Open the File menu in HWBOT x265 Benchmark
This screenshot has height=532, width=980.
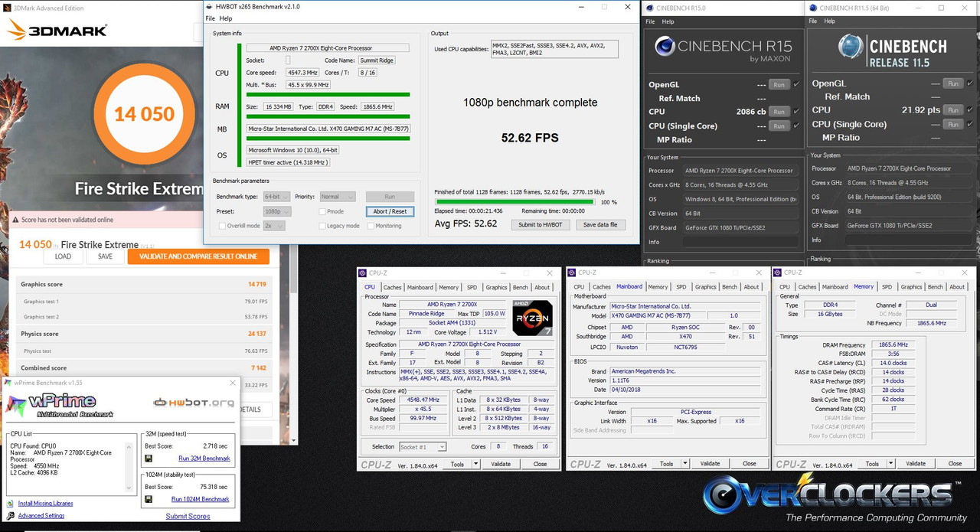point(211,18)
